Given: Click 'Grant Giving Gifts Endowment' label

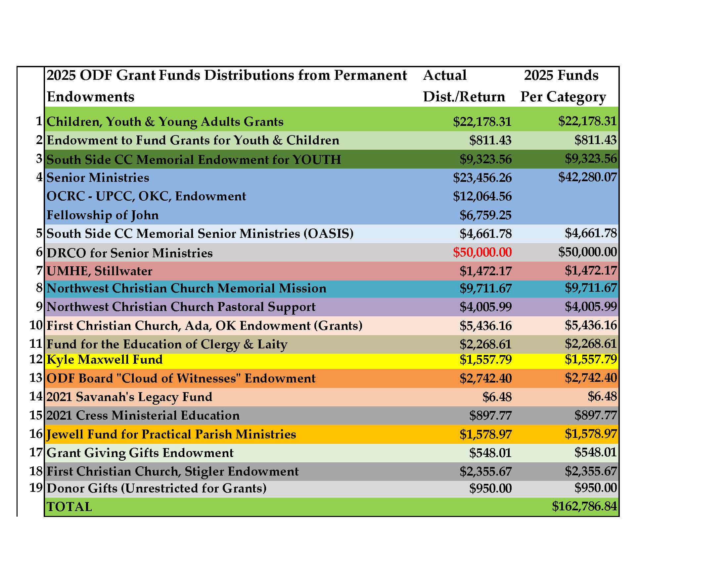Looking at the screenshot, I should pos(140,453).
